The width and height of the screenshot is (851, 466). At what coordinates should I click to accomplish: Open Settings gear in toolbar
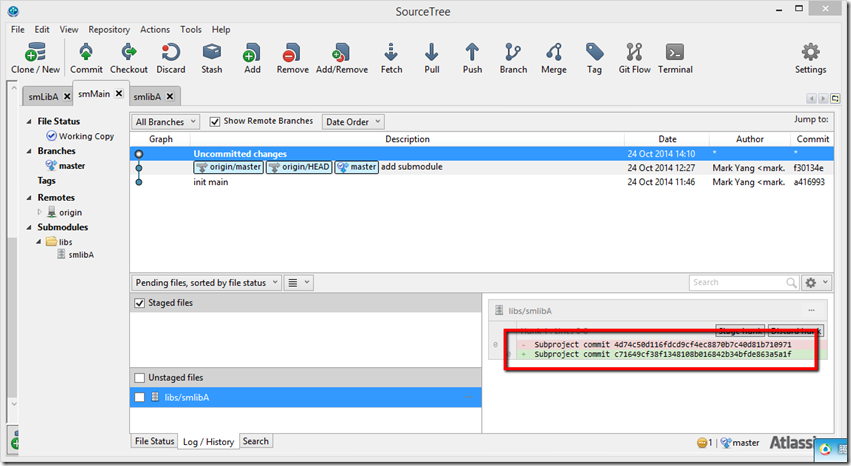point(810,58)
